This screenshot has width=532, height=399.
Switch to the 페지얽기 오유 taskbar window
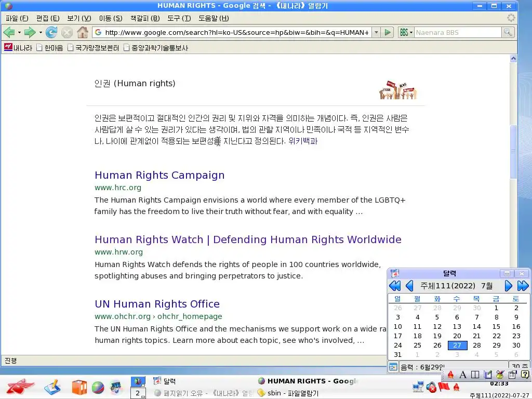click(x=204, y=393)
